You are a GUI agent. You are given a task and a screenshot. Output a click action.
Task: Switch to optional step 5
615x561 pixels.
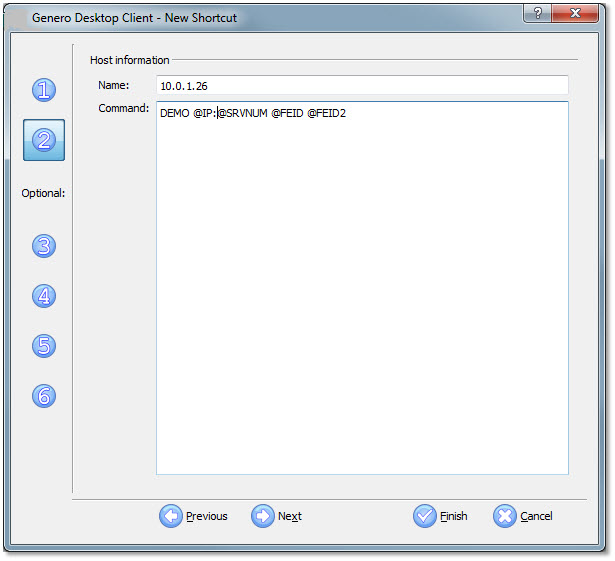[x=44, y=346]
